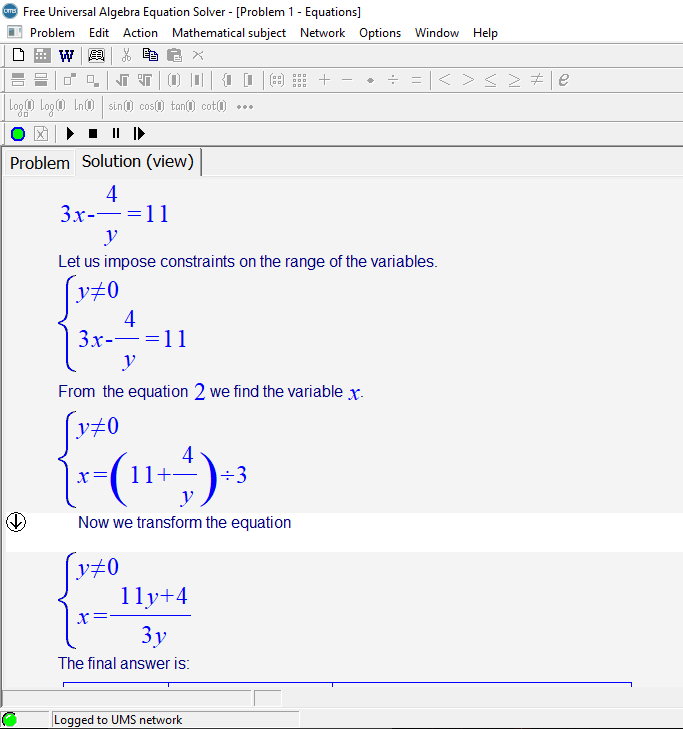Open the Action menu
This screenshot has height=729, width=683.
coord(140,33)
